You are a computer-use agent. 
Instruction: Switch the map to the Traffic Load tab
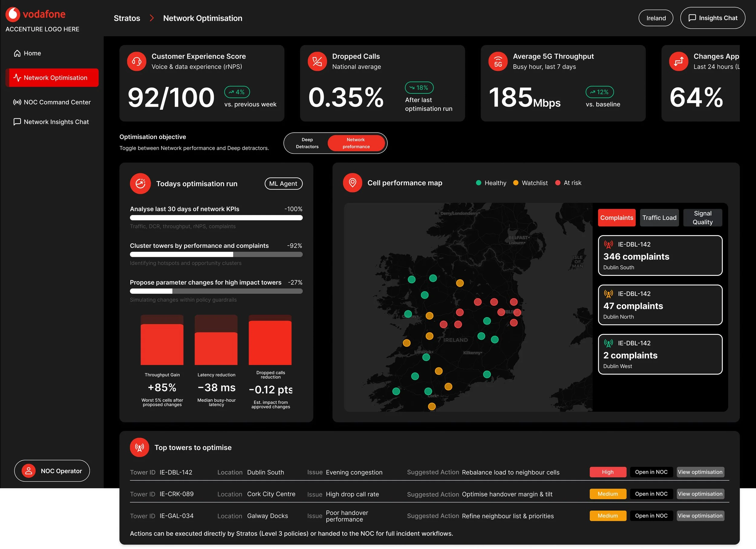coord(659,218)
